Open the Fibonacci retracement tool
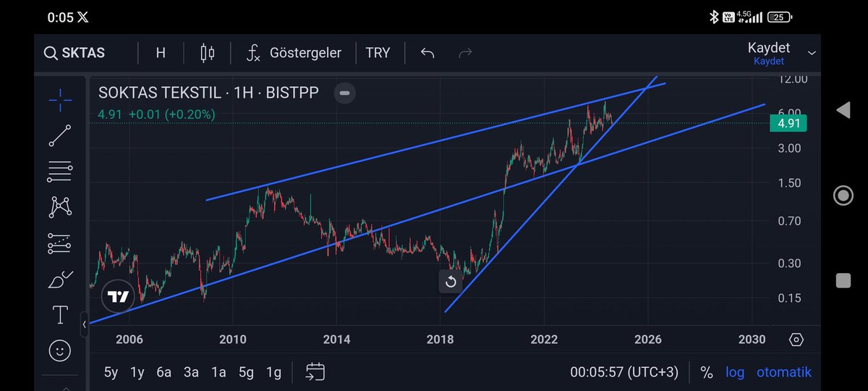Image resolution: width=868 pixels, height=391 pixels. 60,172
